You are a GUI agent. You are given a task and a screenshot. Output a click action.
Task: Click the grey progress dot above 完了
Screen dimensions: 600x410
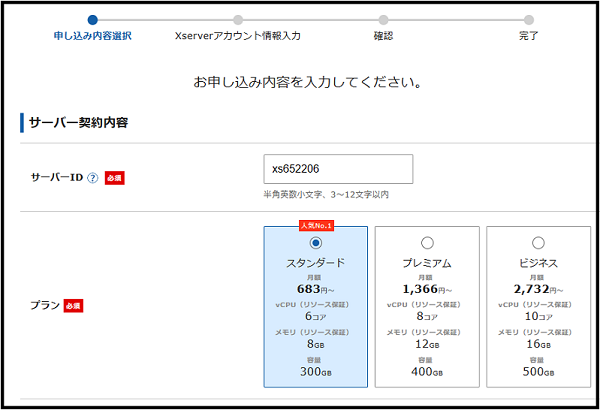pos(528,20)
